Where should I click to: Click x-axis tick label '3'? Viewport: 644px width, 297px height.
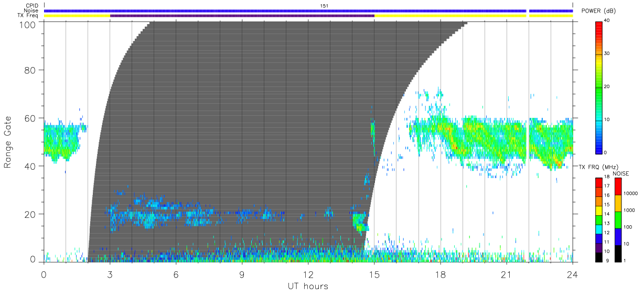pyautogui.click(x=110, y=274)
